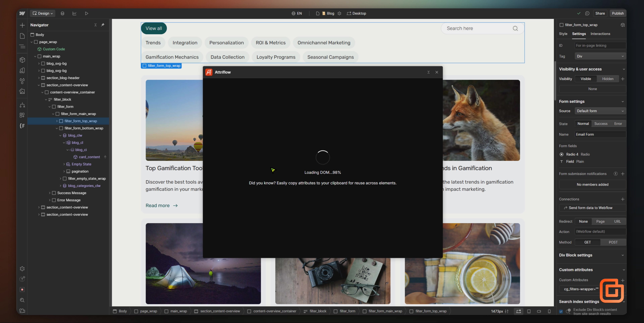Screen dimensions: 644x323
Task: Click the search magnifier in Search here field
Action: [x=515, y=28]
